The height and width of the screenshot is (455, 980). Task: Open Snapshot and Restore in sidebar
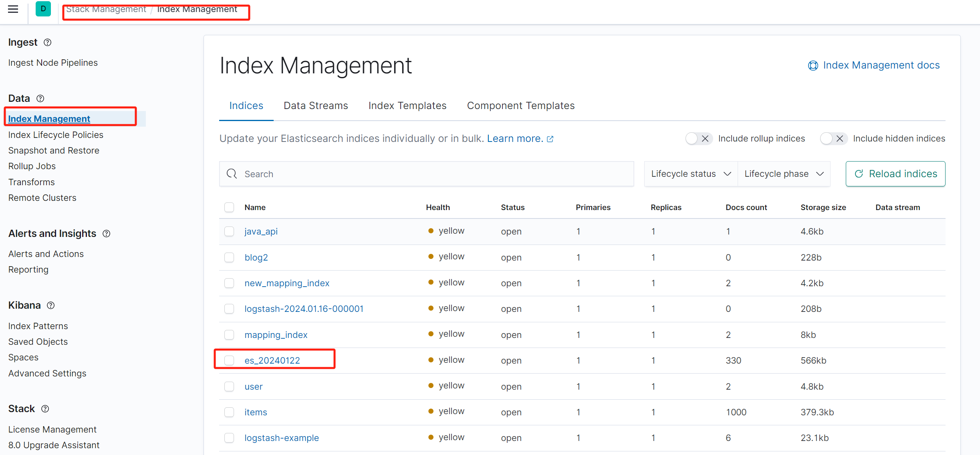point(54,150)
